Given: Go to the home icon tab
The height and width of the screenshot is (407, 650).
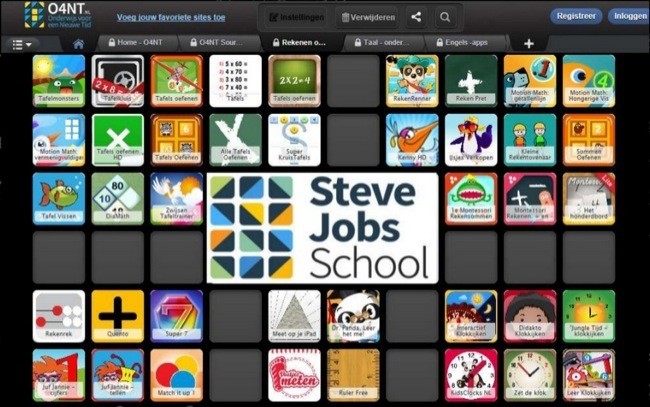Looking at the screenshot, I should coord(79,44).
